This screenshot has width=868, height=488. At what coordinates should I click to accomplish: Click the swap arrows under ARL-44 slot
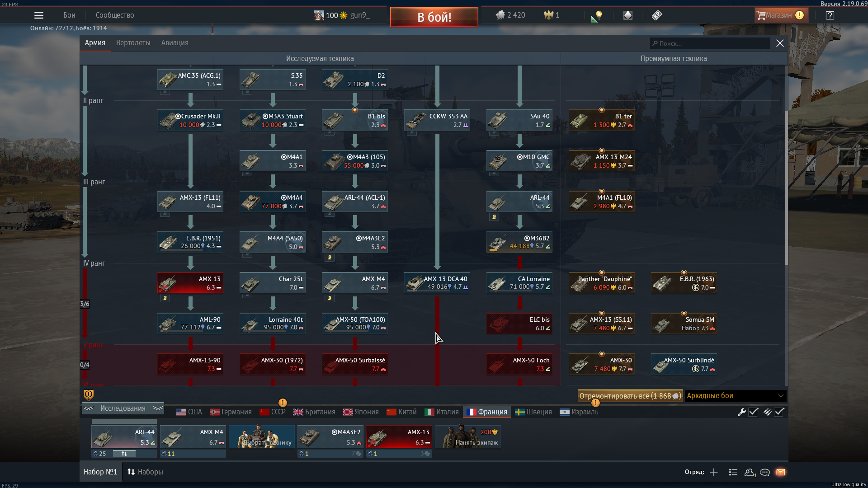click(124, 454)
